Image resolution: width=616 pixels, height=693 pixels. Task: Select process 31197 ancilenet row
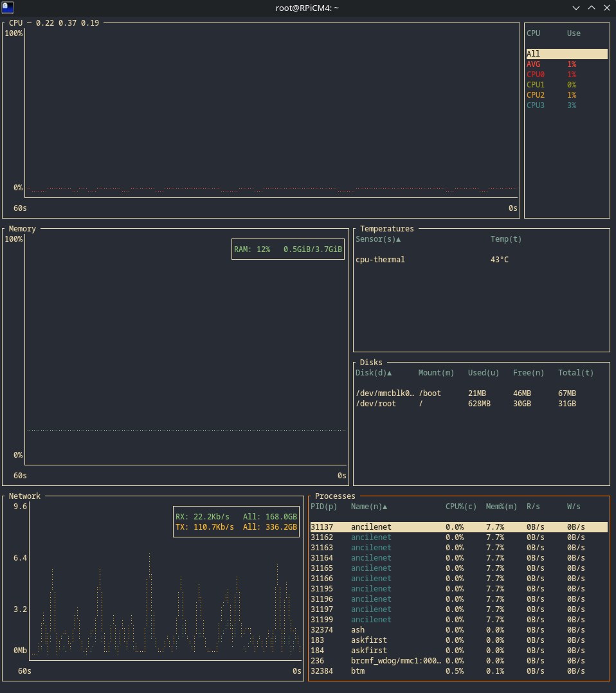(458, 609)
